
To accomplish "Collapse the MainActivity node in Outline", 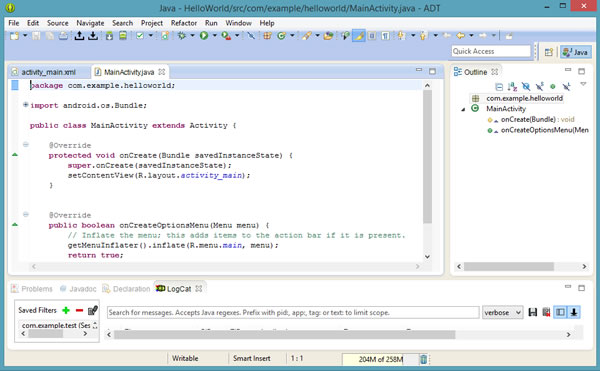I will (x=463, y=109).
